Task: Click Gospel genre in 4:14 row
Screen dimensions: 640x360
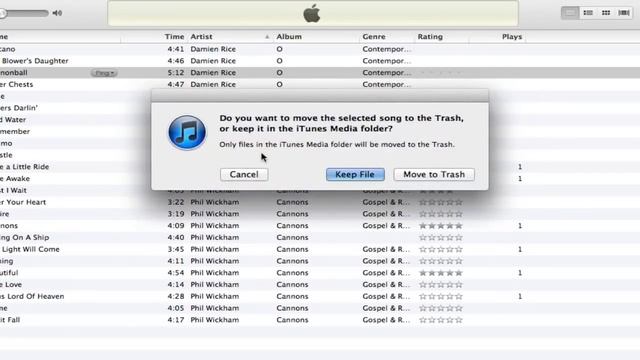Action: tap(386, 284)
